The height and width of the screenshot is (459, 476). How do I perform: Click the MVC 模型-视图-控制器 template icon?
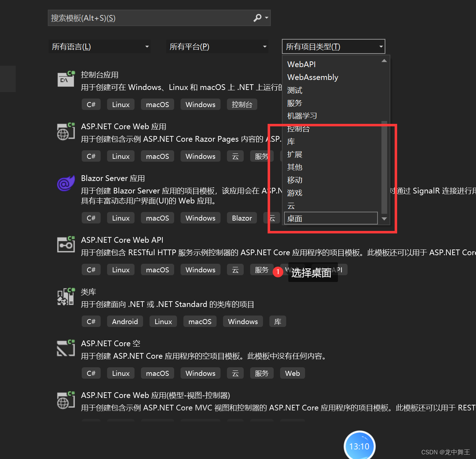pos(66,400)
